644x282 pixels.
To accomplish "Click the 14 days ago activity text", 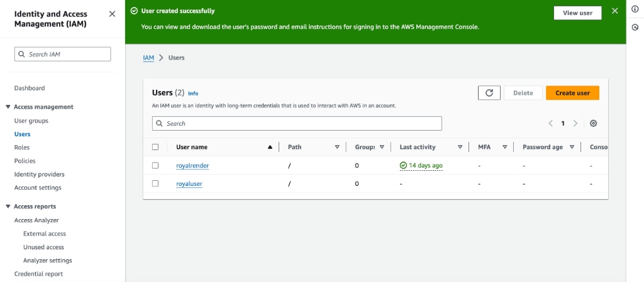I will (426, 166).
